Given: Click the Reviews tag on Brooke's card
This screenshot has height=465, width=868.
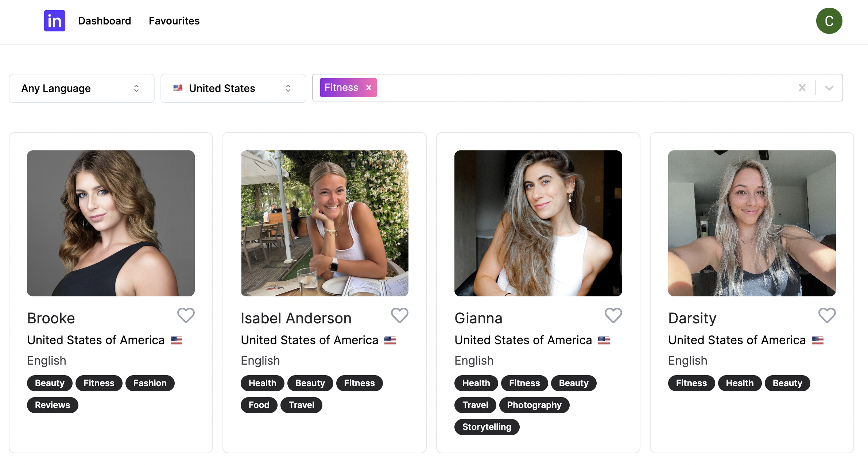Looking at the screenshot, I should point(53,405).
